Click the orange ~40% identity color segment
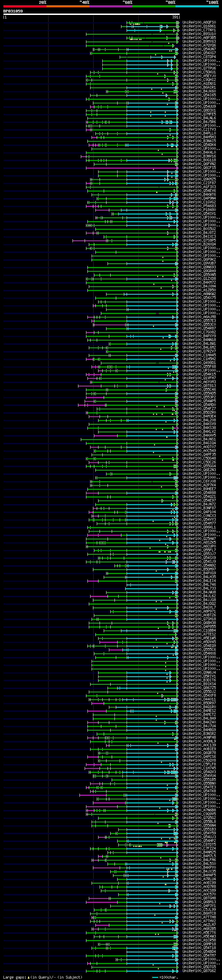 (68, 6)
